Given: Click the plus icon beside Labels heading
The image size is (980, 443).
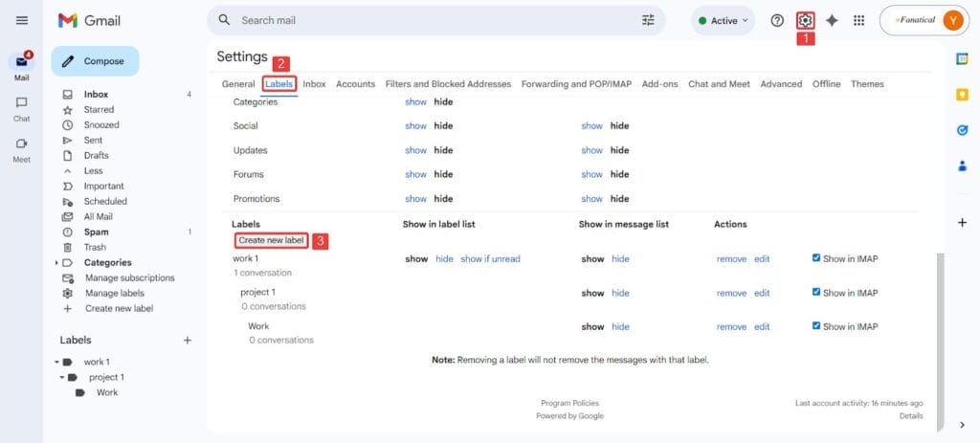Looking at the screenshot, I should coord(188,340).
